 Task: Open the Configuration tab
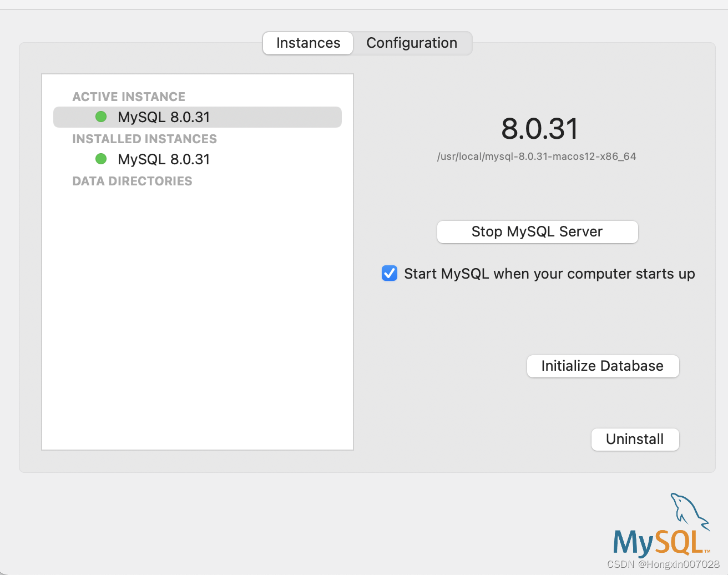coord(412,43)
